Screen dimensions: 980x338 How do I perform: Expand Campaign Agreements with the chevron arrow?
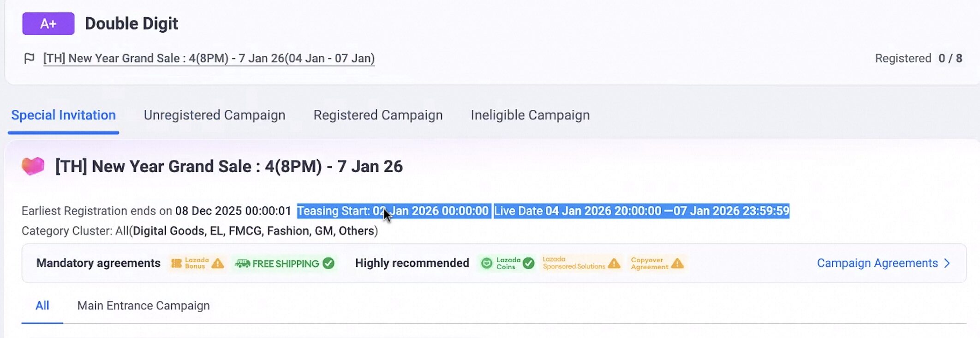(x=947, y=263)
